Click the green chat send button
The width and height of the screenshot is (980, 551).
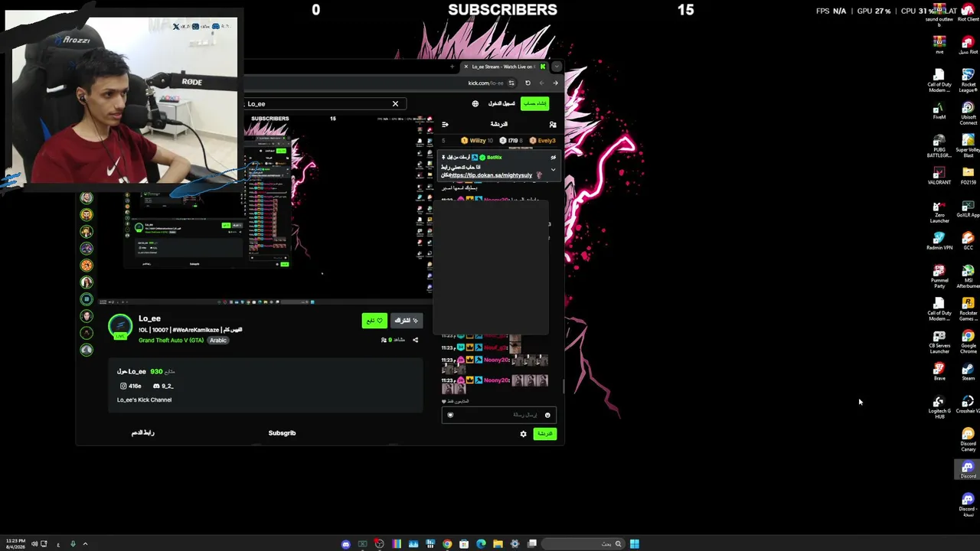point(544,434)
